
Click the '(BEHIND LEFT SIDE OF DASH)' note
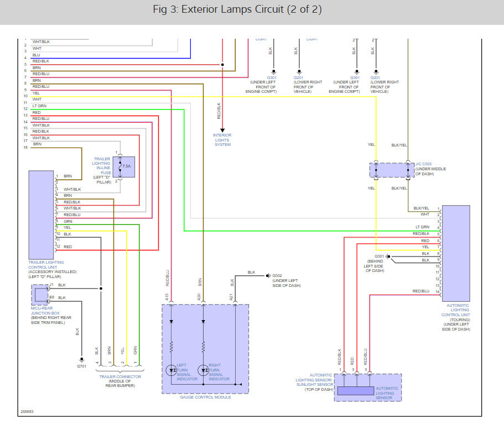click(x=374, y=266)
